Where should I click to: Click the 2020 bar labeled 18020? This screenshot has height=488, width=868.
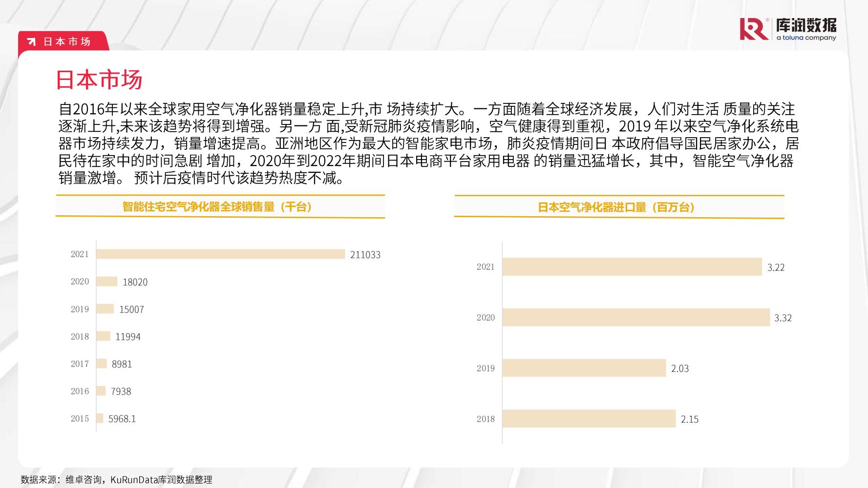click(107, 282)
